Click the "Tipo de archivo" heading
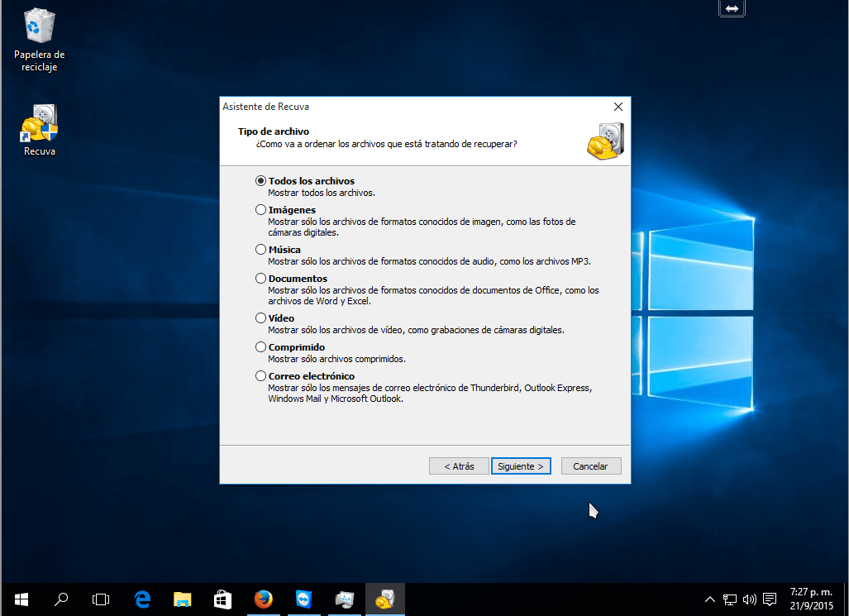This screenshot has height=616, width=849. coord(274,131)
